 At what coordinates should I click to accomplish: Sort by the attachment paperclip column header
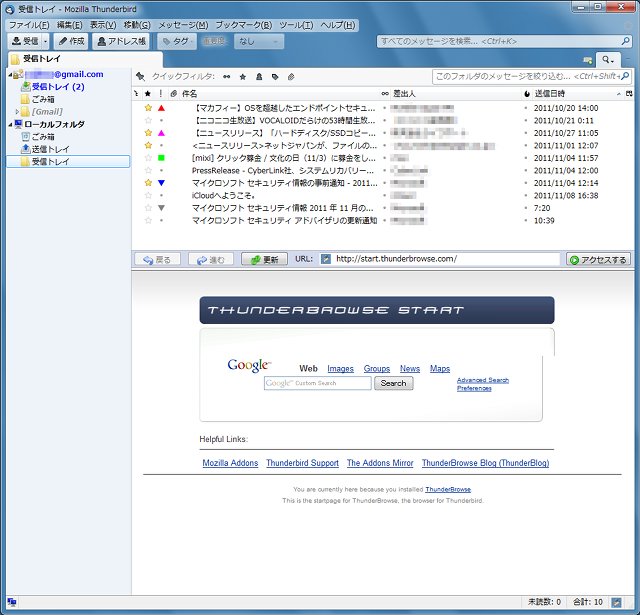pyautogui.click(x=173, y=94)
